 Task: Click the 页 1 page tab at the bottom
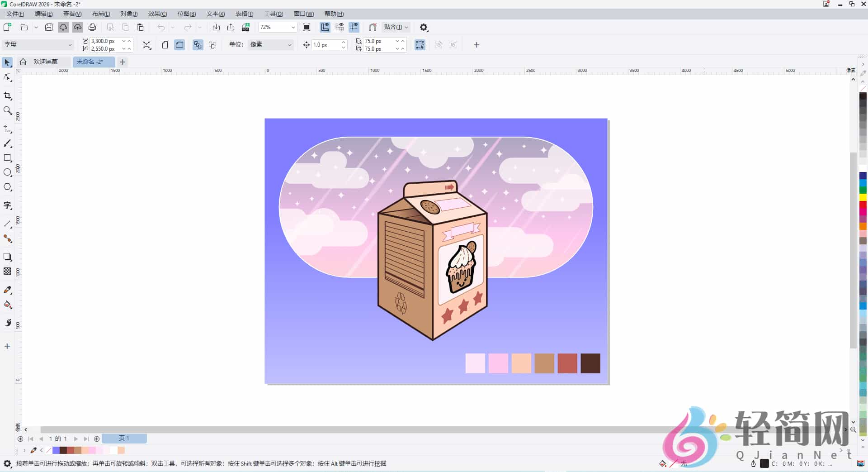pyautogui.click(x=124, y=439)
